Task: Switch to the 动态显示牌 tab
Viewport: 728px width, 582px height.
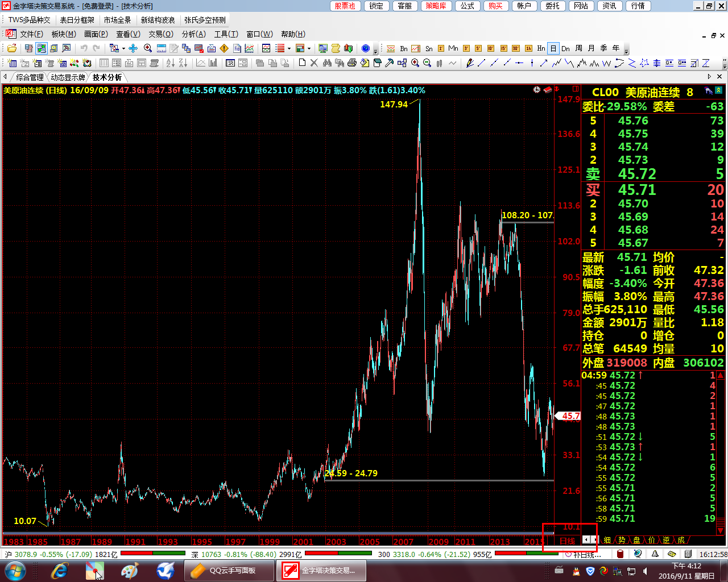Action: 68,77
